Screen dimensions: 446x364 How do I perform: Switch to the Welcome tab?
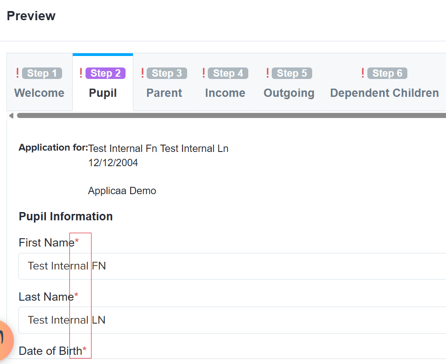click(x=39, y=83)
